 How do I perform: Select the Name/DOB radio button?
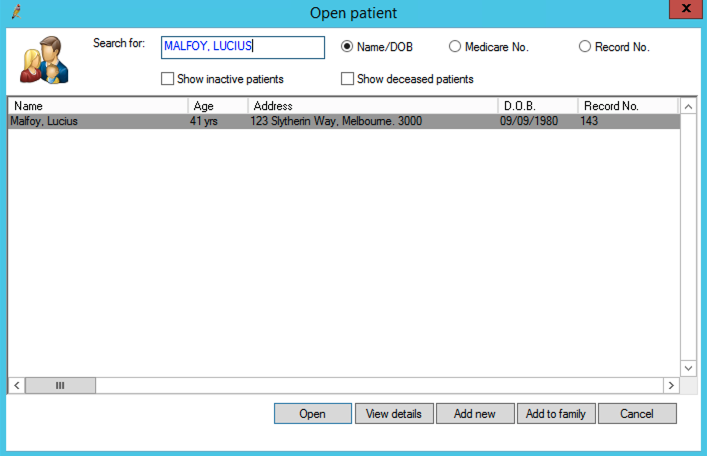(347, 46)
